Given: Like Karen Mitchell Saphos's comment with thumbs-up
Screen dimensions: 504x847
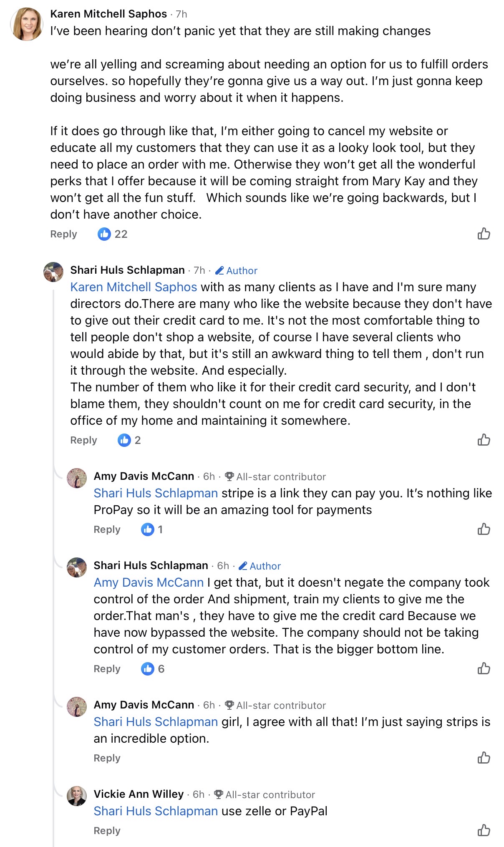Looking at the screenshot, I should [484, 234].
